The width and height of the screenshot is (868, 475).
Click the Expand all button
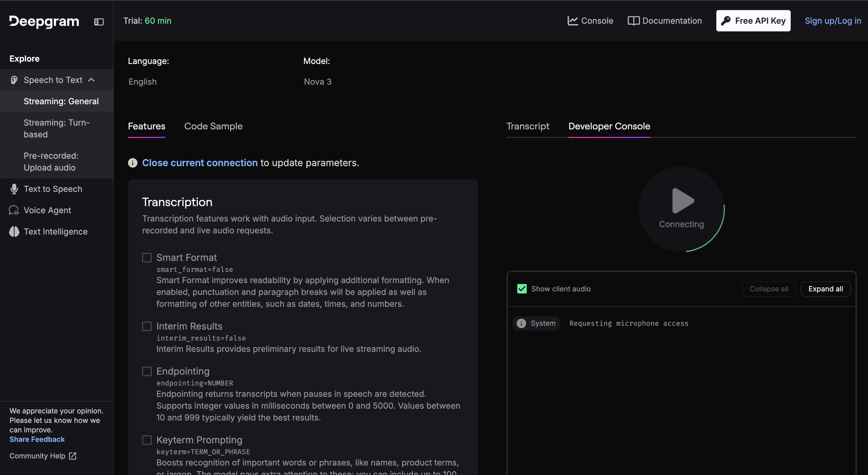(x=826, y=289)
